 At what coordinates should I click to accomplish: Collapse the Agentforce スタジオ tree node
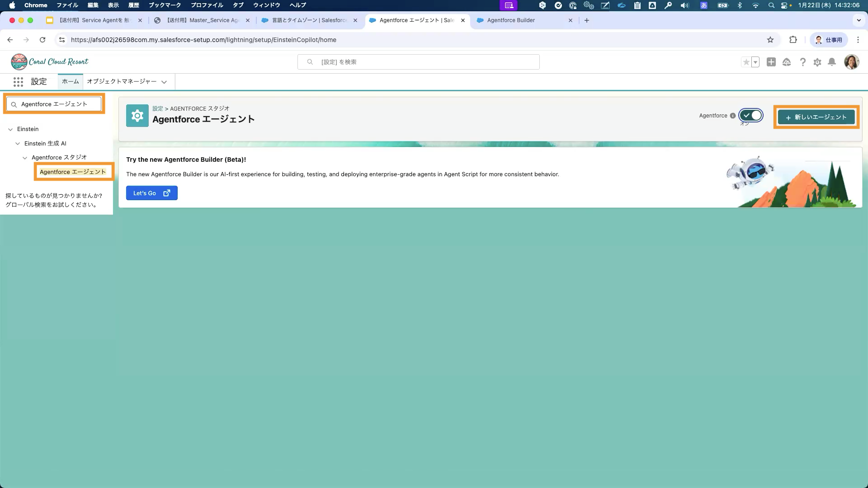pos(25,158)
